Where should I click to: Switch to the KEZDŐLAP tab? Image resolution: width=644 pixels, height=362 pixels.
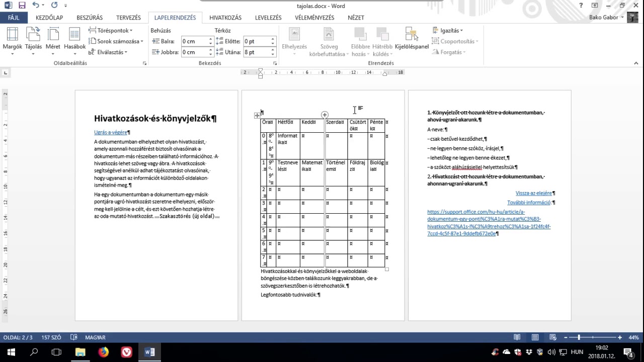(49, 17)
